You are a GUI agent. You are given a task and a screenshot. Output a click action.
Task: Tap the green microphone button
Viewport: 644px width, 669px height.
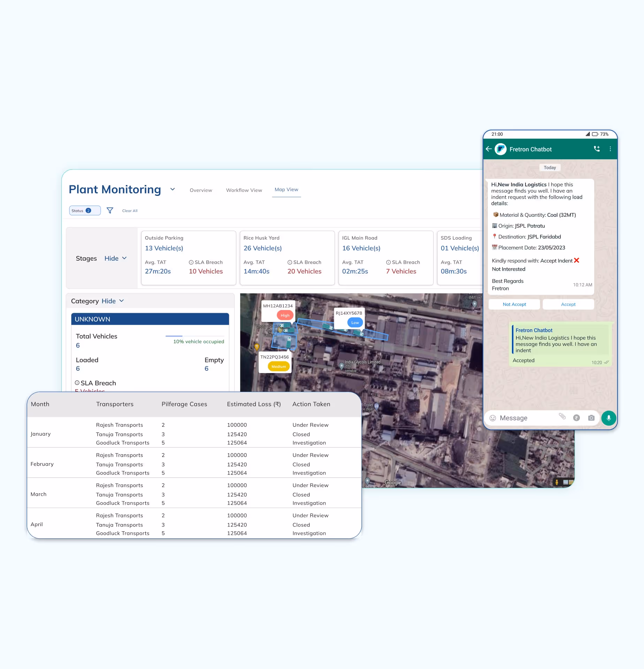(609, 418)
